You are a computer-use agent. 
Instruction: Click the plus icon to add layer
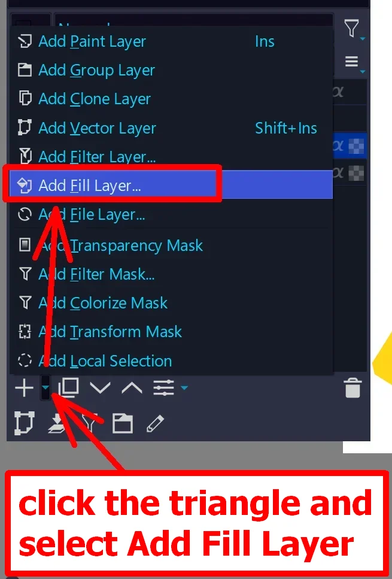pyautogui.click(x=25, y=388)
